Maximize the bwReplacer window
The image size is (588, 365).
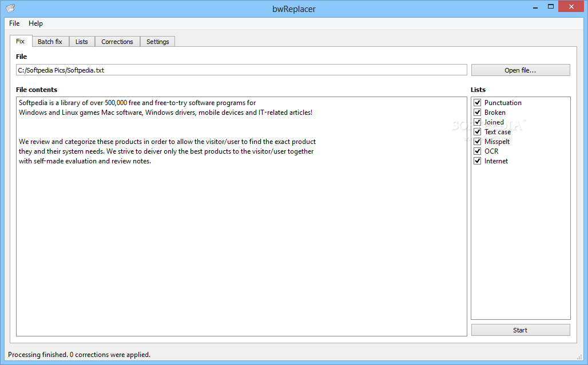pos(550,7)
